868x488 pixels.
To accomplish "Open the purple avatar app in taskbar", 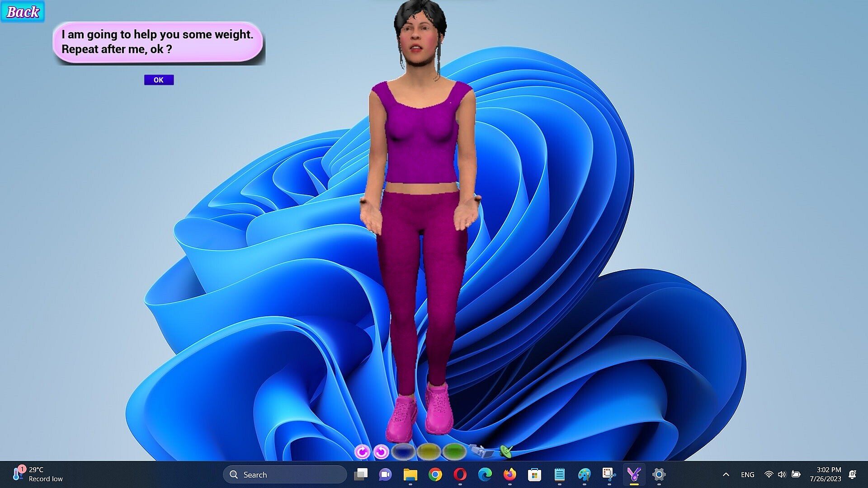I will (x=634, y=474).
